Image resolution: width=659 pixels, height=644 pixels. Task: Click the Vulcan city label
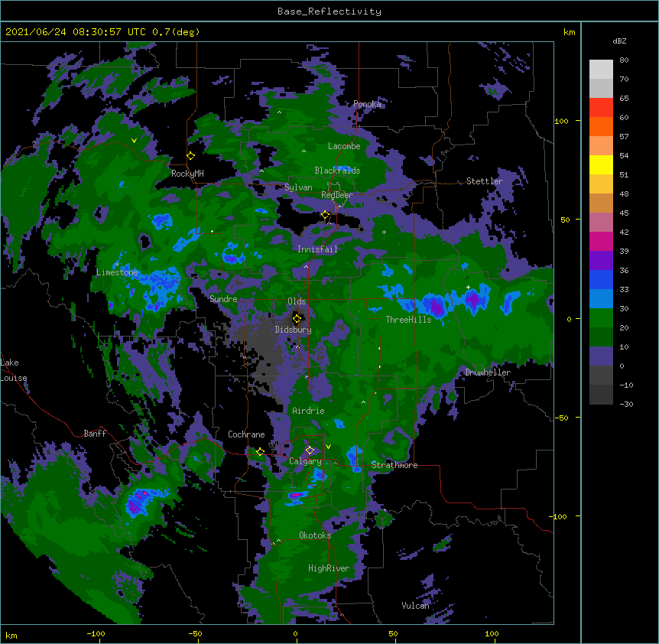[x=415, y=606]
